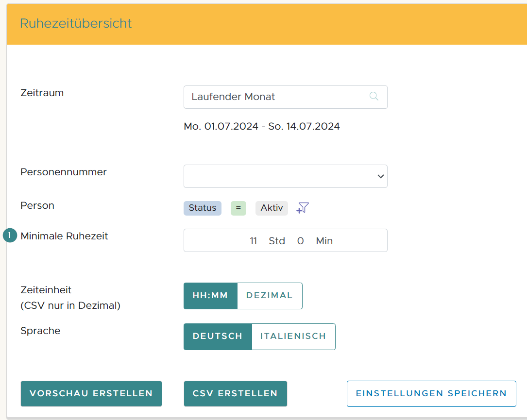This screenshot has height=420, width=527.
Task: Click CSV erstellen button
Action: (235, 394)
